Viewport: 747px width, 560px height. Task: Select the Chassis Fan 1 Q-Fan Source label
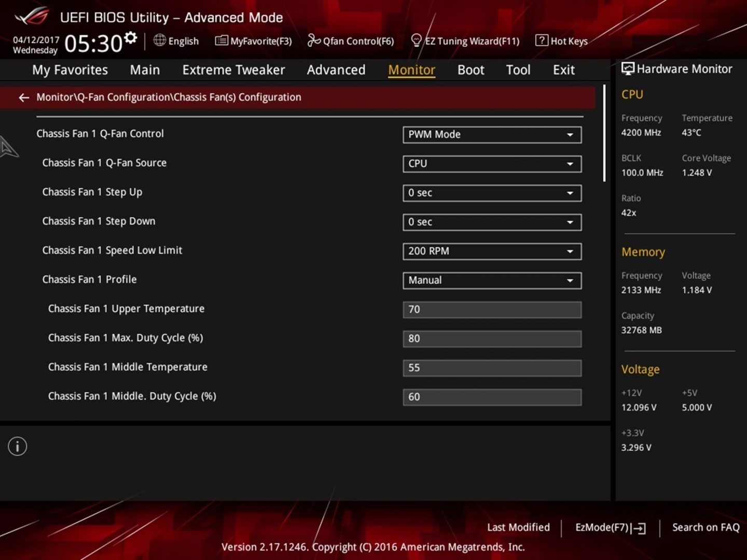coord(104,163)
